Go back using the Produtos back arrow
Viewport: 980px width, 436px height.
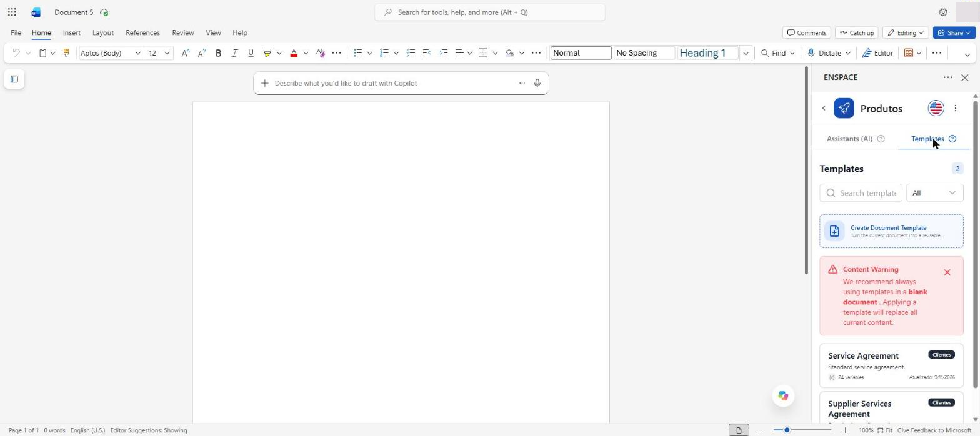(824, 109)
